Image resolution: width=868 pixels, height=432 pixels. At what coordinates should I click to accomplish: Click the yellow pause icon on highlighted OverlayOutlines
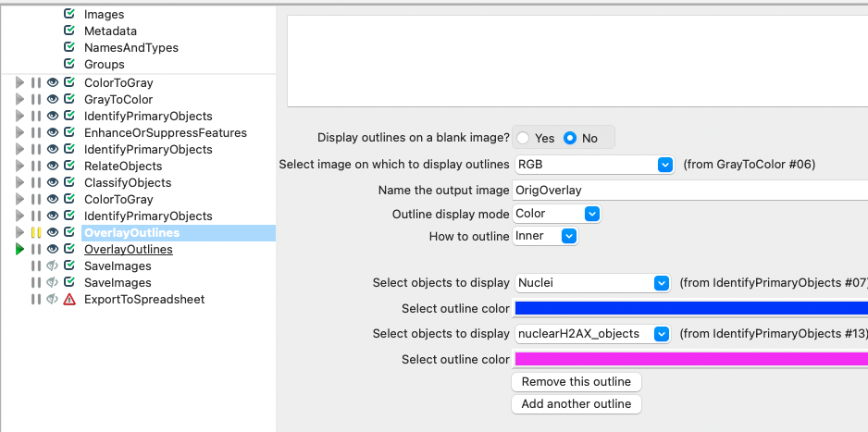pos(36,233)
